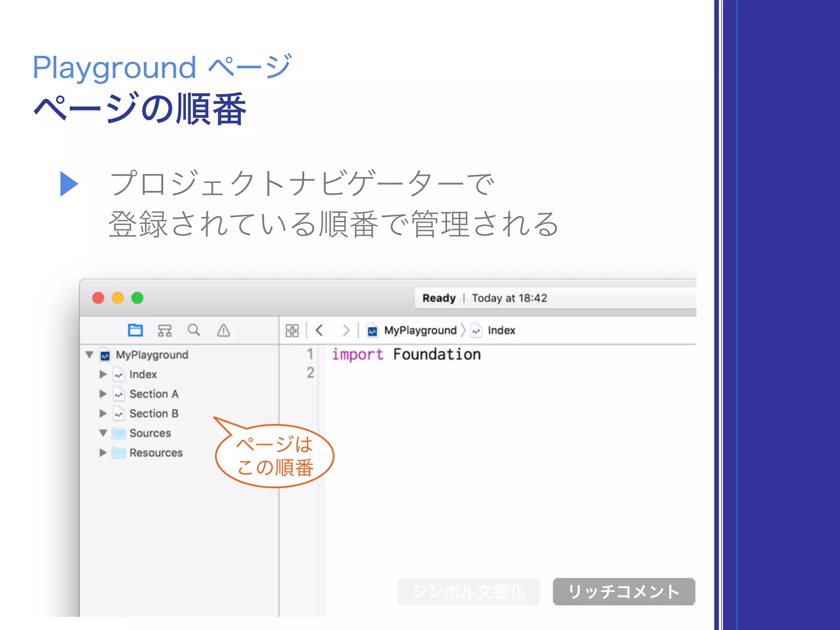The height and width of the screenshot is (630, 840).
Task: Click the Index page icon in jump bar
Action: (x=476, y=331)
